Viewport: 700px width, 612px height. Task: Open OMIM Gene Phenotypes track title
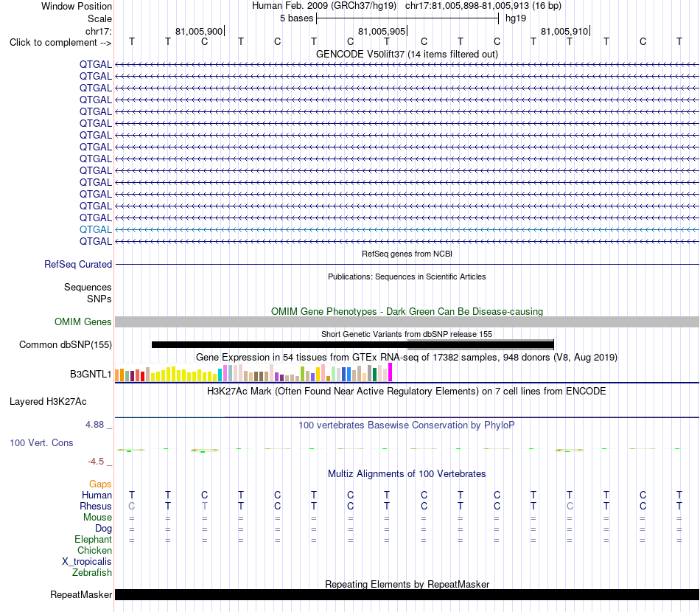point(407,311)
